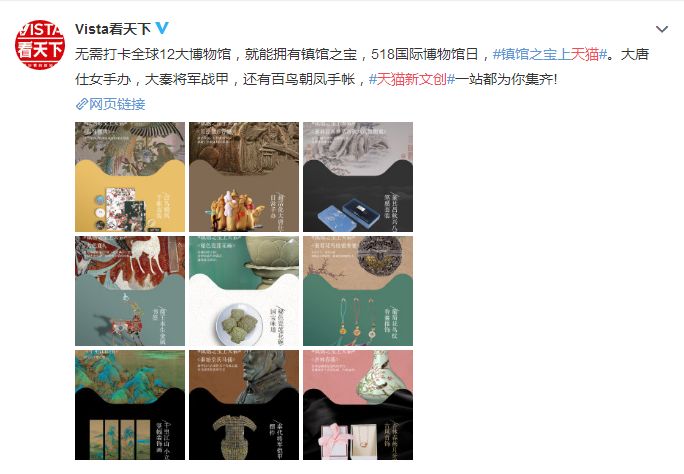
Task: Open the #镇馆之宝上天猫# hashtag
Action: click(550, 54)
